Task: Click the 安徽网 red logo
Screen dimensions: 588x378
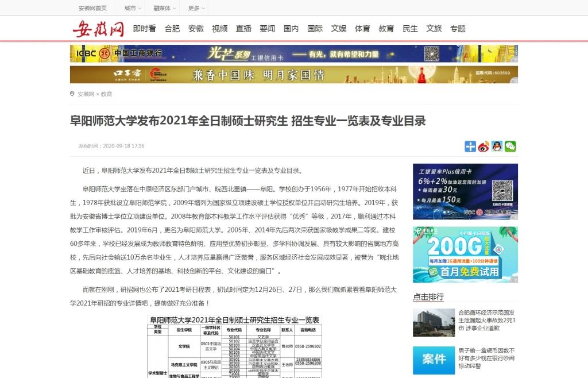Action: pyautogui.click(x=98, y=28)
